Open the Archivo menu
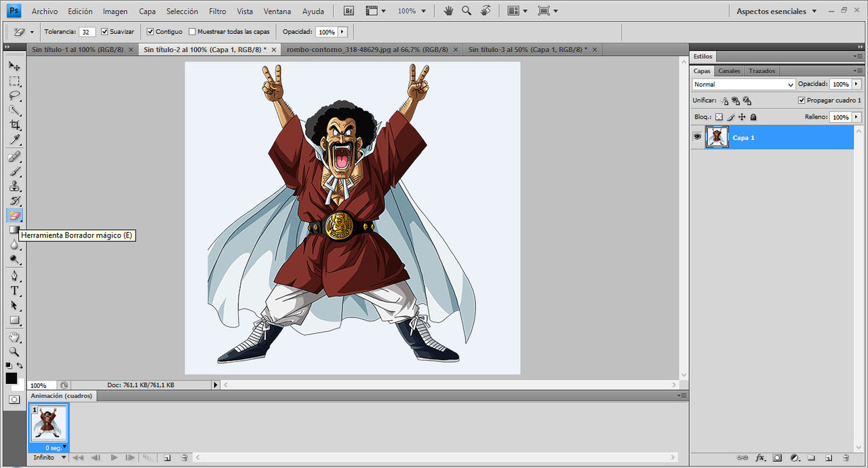This screenshot has width=868, height=468. 45,12
